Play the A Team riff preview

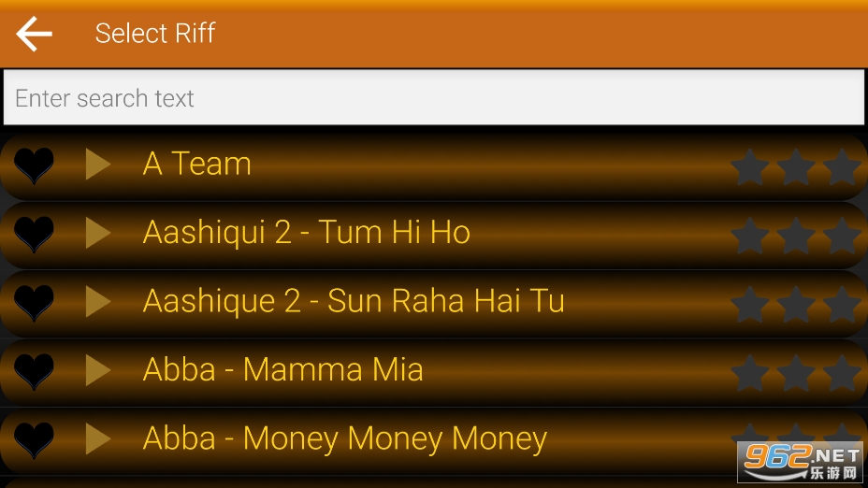[98, 165]
